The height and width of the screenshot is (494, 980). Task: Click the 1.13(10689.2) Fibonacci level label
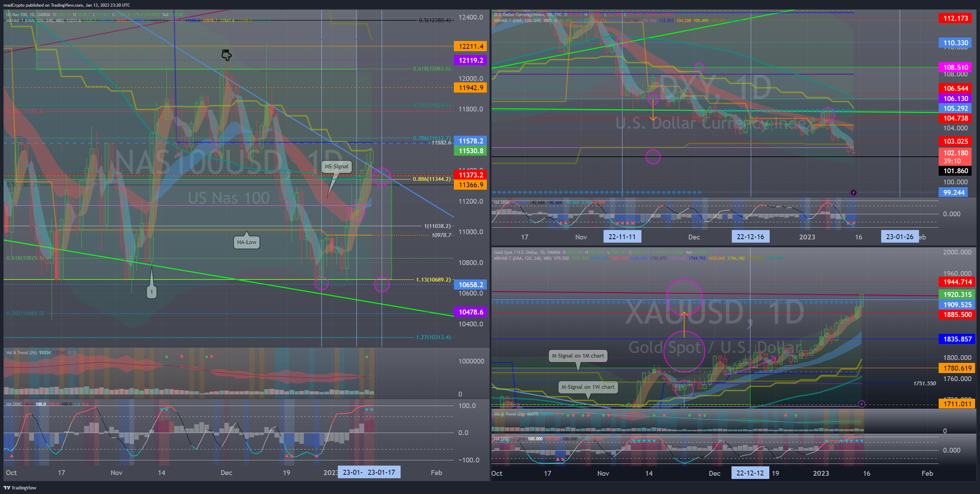coord(433,280)
